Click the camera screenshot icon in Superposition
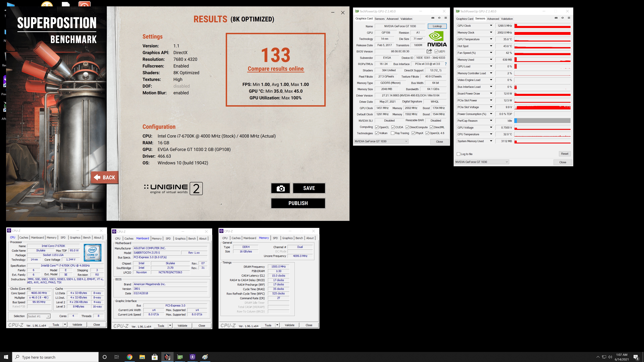The width and height of the screenshot is (644, 362). (x=281, y=188)
